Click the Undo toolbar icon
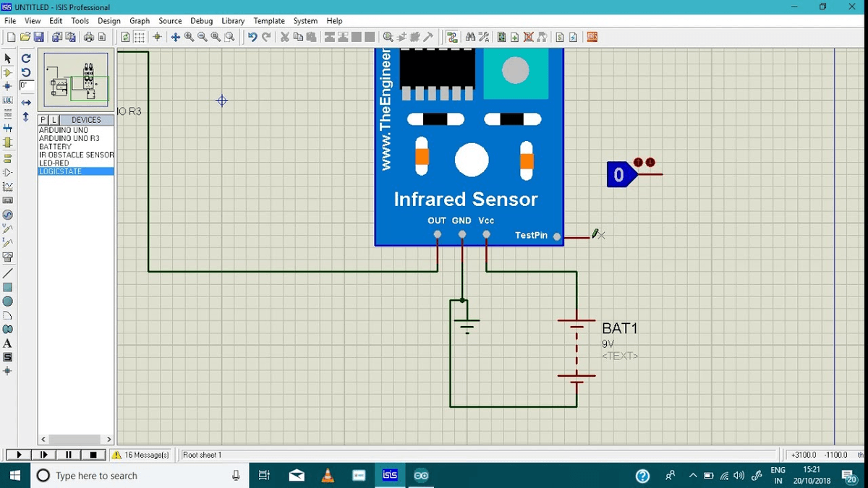 pyautogui.click(x=252, y=37)
